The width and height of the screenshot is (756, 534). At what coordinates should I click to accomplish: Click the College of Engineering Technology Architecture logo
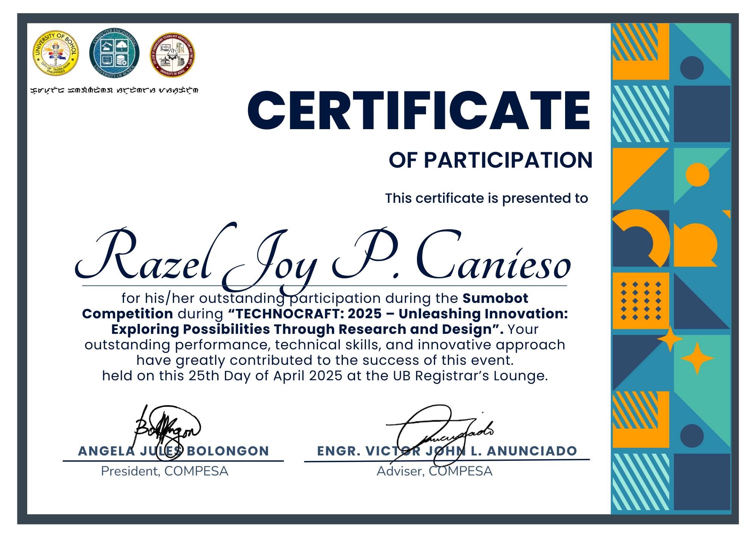point(172,55)
